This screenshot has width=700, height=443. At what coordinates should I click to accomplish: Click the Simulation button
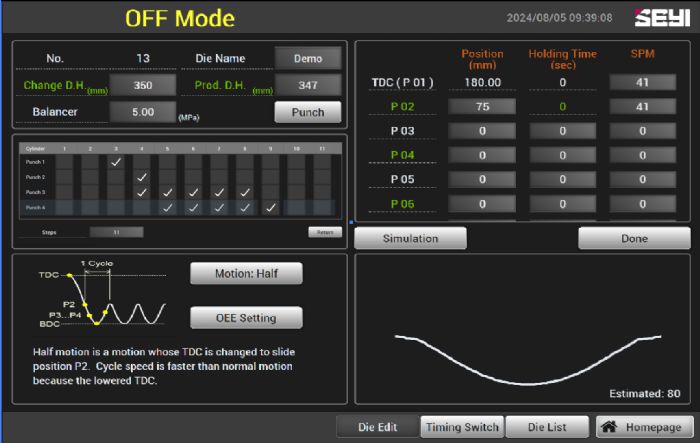tap(410, 238)
